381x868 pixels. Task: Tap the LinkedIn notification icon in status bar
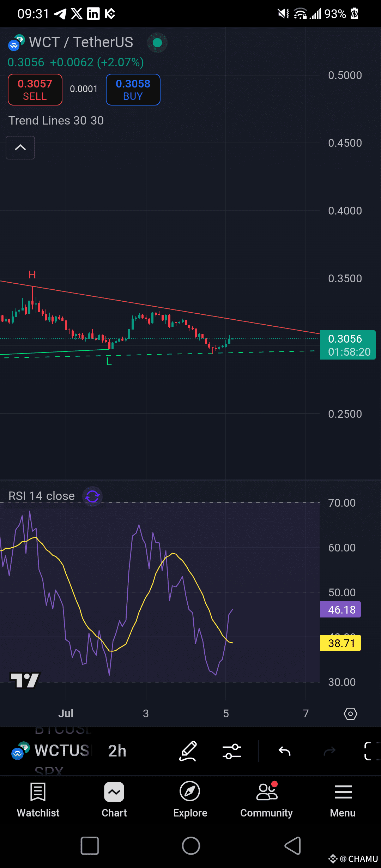coord(93,14)
